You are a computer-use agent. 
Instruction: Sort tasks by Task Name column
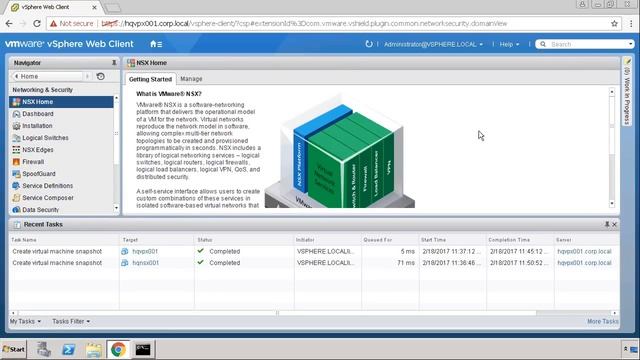tap(24, 240)
